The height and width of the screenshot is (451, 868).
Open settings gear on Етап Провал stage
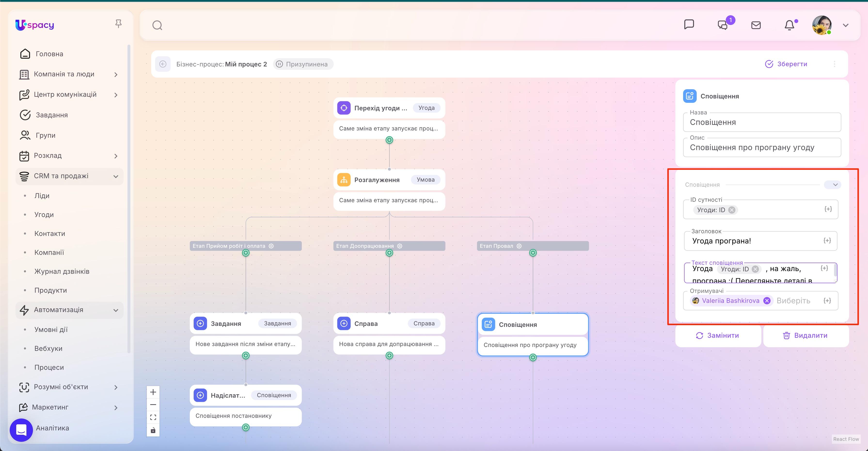519,246
